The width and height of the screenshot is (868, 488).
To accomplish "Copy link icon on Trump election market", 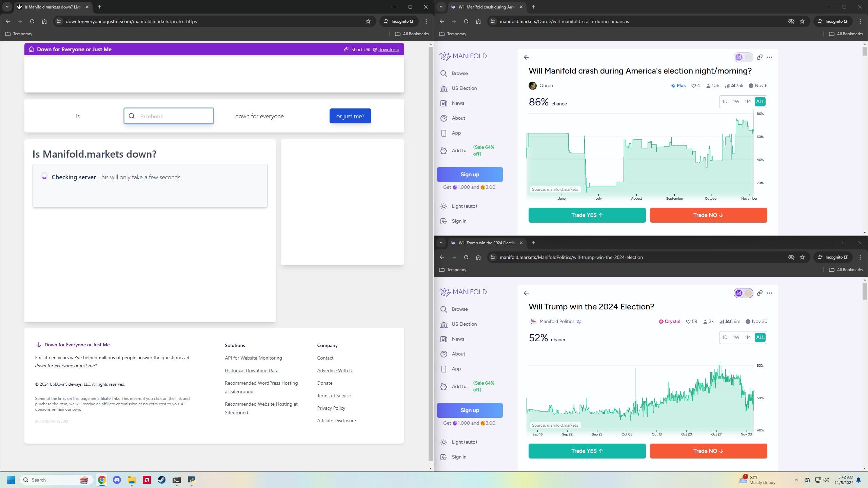I will click(x=760, y=293).
